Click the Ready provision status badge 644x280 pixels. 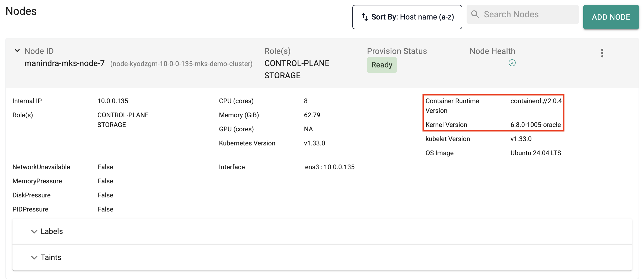tap(382, 65)
